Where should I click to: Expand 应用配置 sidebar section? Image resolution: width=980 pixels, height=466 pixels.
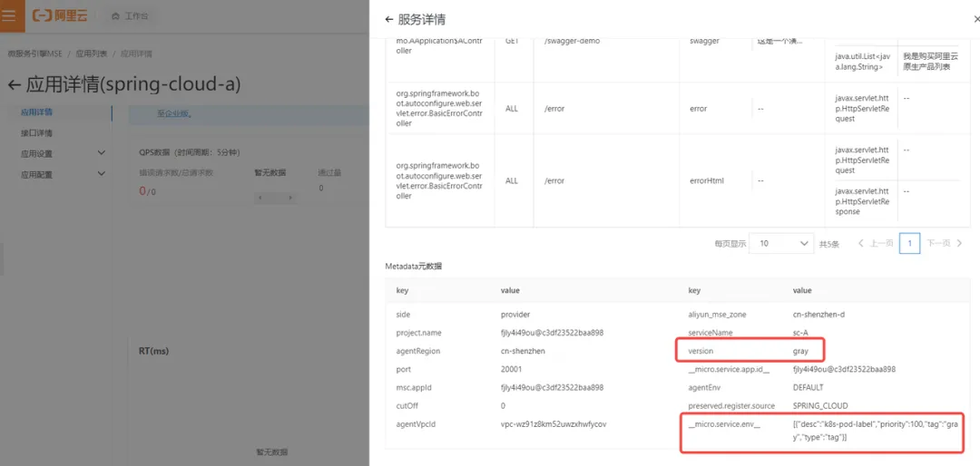click(63, 175)
